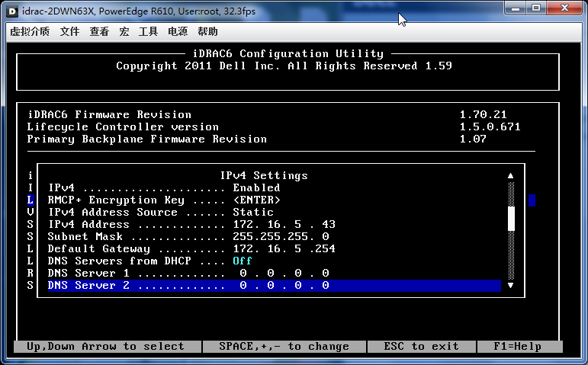Toggle the DNS from DHCP Off value
The width and height of the screenshot is (588, 365).
pos(243,261)
